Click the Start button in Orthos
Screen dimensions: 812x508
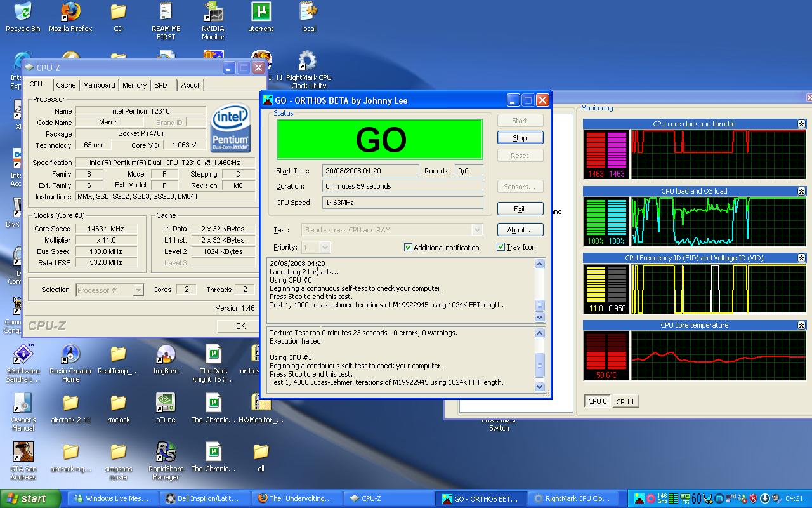coord(520,121)
